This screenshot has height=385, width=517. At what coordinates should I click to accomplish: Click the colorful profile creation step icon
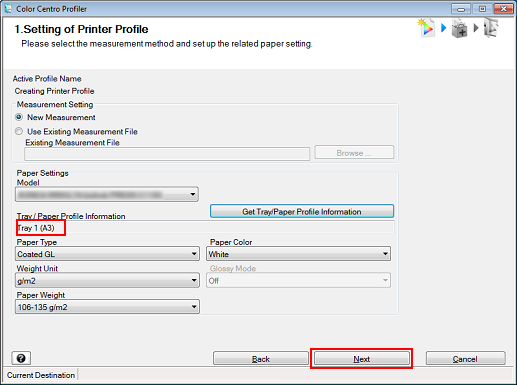tap(426, 28)
